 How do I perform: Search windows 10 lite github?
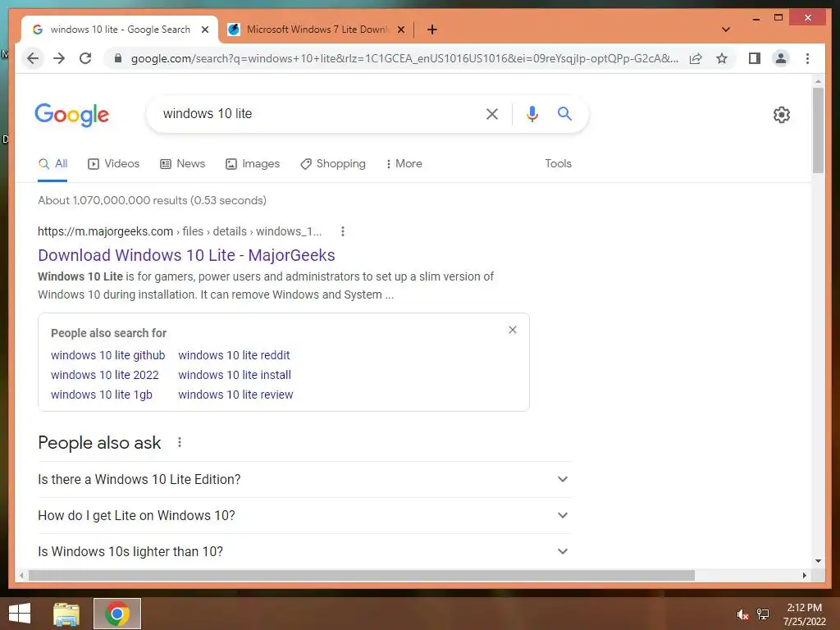(x=107, y=355)
